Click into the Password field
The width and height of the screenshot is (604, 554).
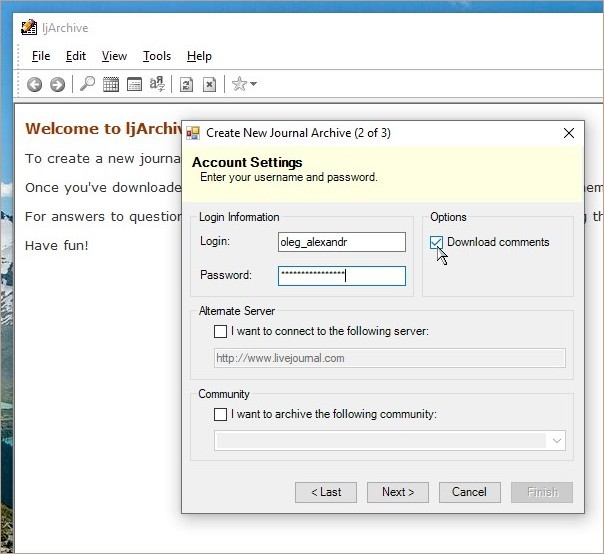point(342,276)
